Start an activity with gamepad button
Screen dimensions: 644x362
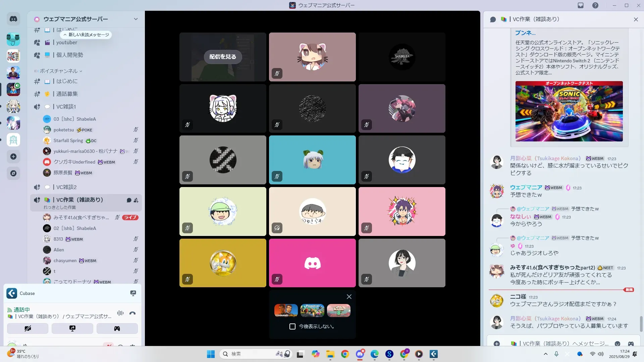coord(117,328)
